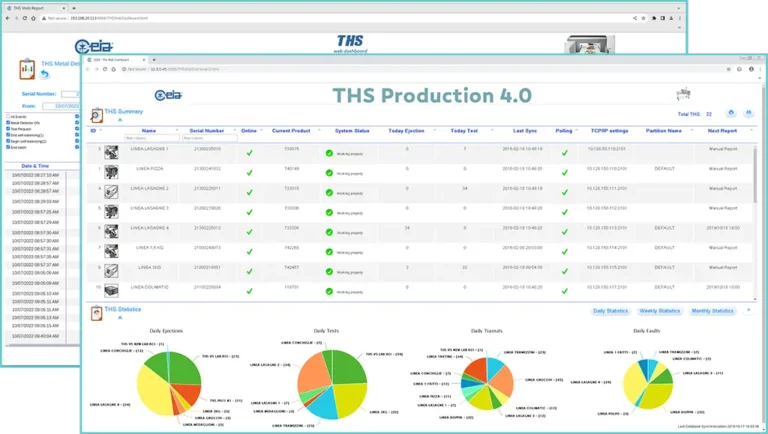This screenshot has width=768, height=434.
Task: Open device thumbnail for LINEA LASAGNE 2
Action: (x=111, y=192)
